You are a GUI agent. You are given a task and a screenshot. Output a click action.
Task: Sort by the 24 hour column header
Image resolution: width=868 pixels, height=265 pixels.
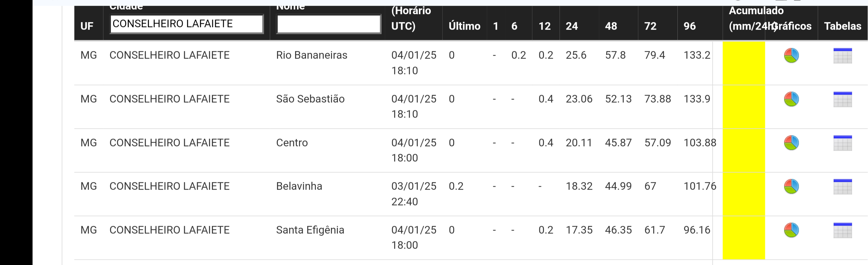click(572, 26)
